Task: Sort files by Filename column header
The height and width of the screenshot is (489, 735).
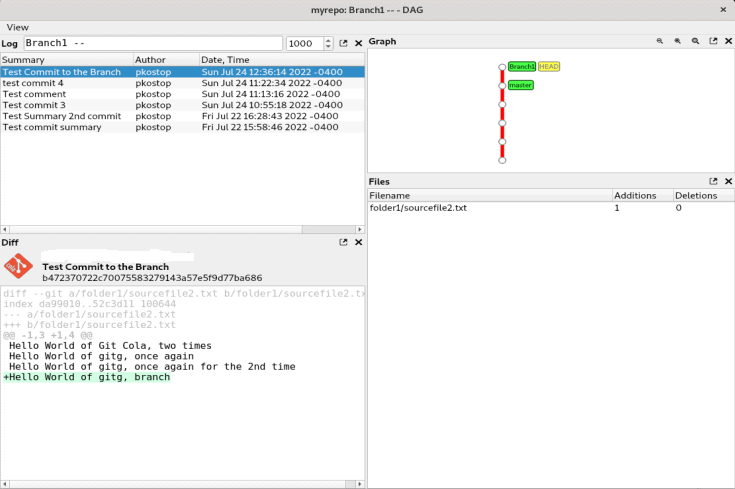Action: [x=490, y=196]
